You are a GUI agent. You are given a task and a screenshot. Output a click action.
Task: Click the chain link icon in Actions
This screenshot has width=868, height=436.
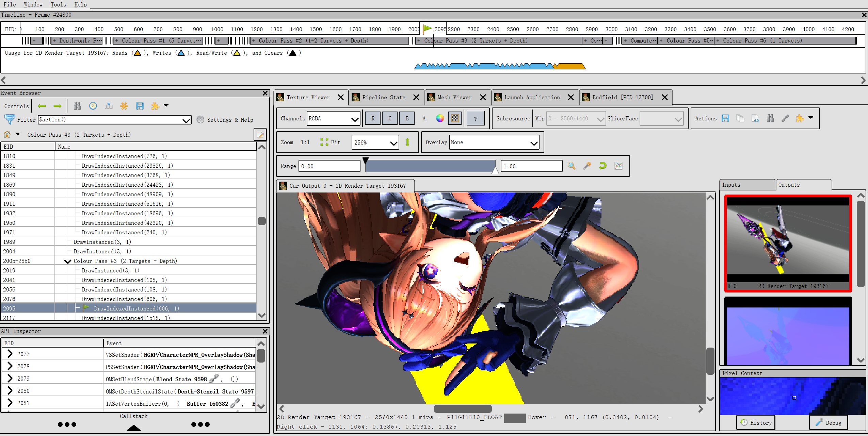click(x=785, y=118)
